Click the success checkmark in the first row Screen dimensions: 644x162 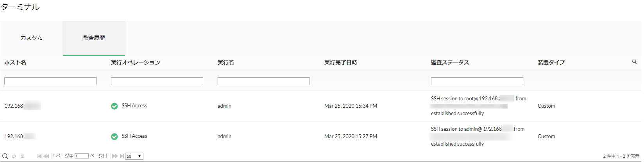point(114,106)
